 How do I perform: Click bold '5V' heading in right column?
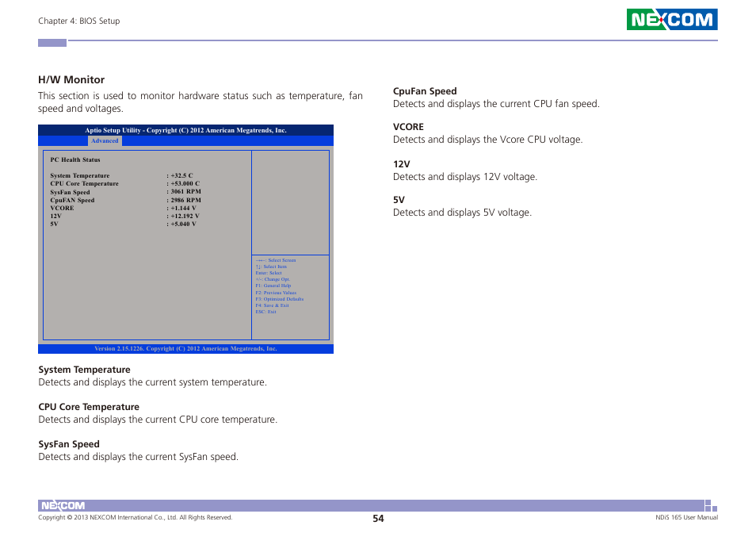tap(399, 200)
